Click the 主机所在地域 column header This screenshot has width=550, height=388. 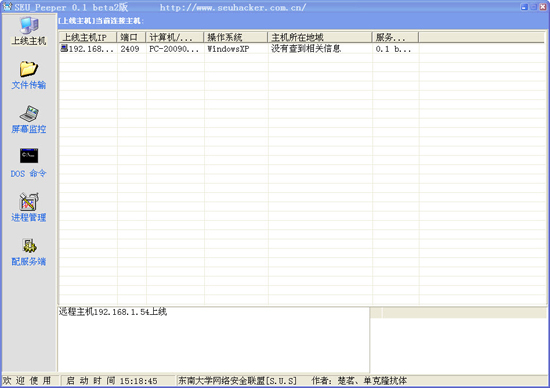(320, 37)
